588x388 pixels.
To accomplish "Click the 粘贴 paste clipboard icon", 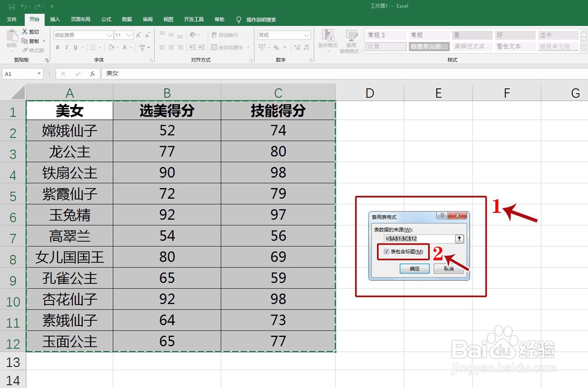I will coord(12,36).
